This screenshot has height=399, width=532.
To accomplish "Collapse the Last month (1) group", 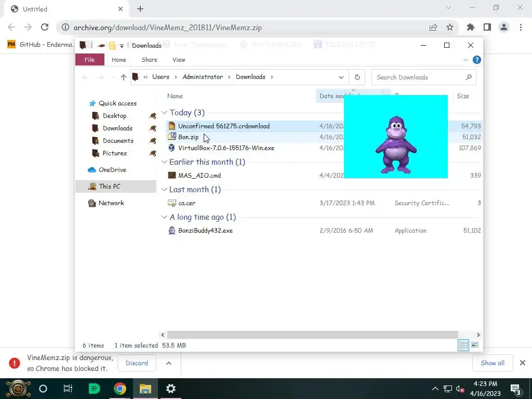I will point(164,189).
